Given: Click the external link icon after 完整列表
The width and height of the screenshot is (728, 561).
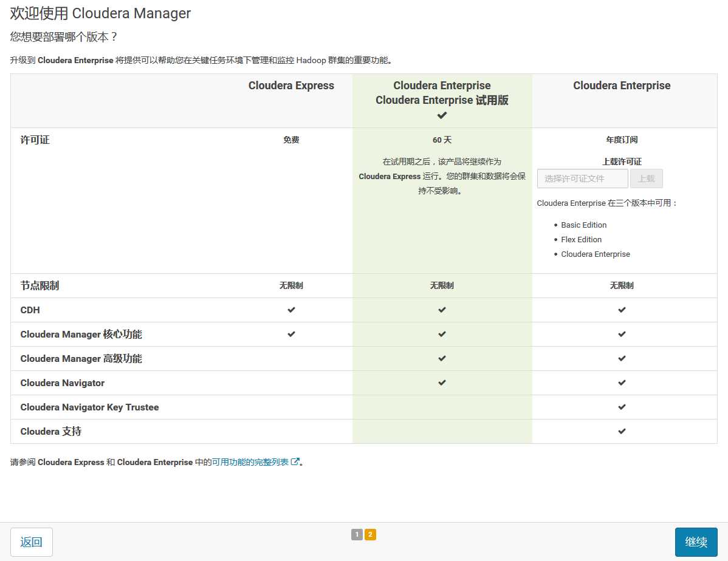Looking at the screenshot, I should [x=295, y=461].
